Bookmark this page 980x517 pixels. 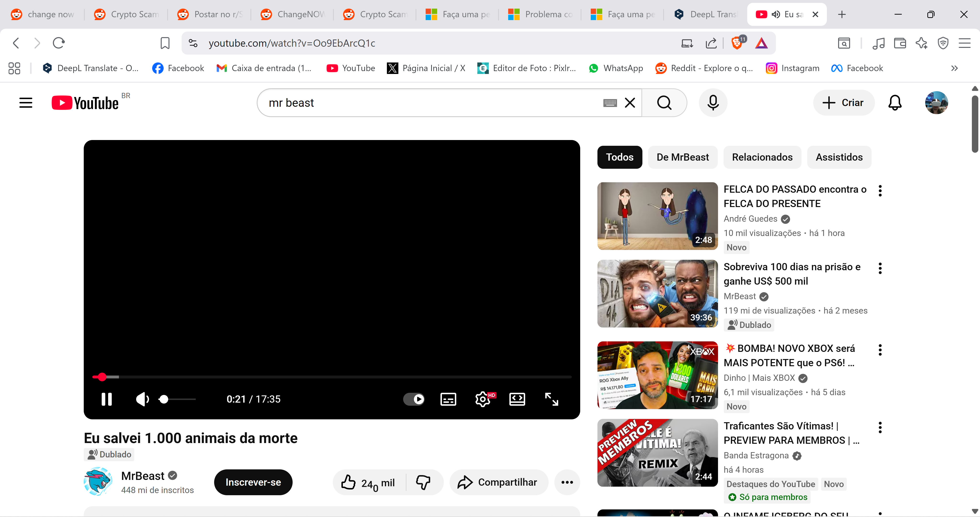click(x=165, y=43)
